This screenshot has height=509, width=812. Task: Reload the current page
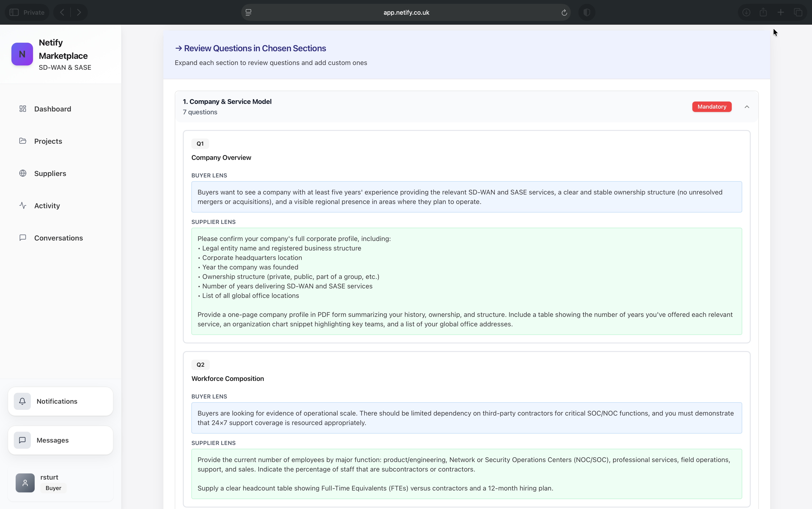[564, 13]
